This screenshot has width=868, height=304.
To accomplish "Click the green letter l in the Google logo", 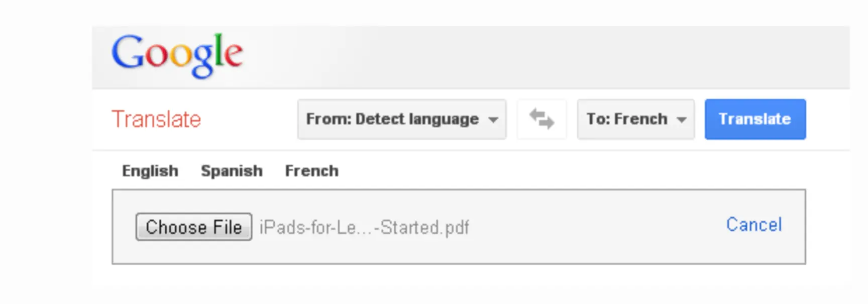I will tap(218, 49).
